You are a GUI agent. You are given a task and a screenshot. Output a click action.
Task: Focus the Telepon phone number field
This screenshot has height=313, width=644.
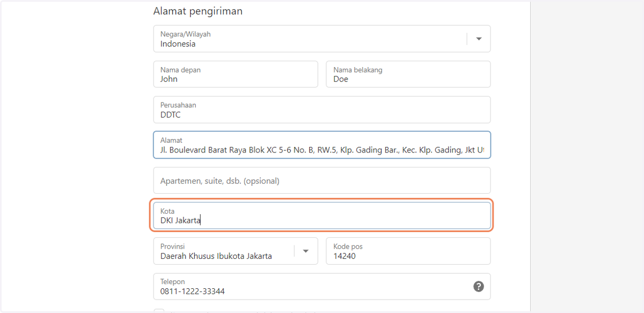coord(321,287)
